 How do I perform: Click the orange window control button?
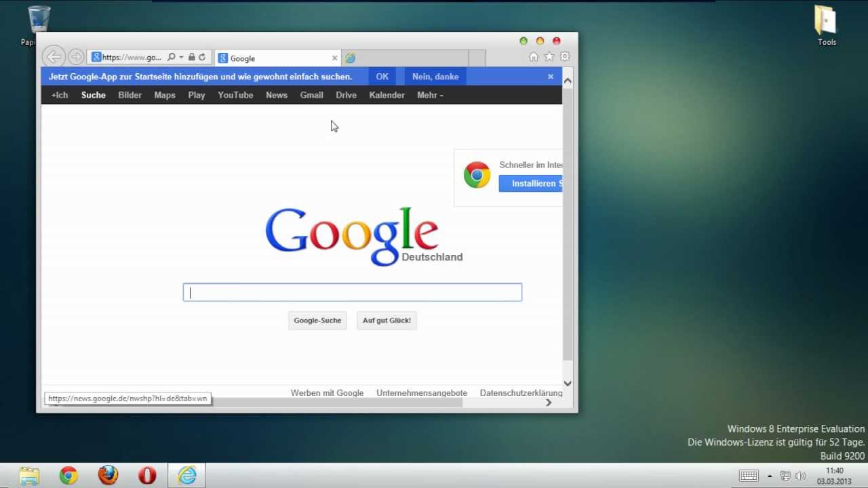click(x=540, y=41)
